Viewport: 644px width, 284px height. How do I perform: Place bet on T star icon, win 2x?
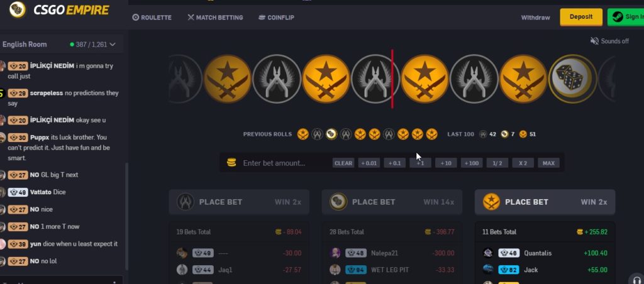point(545,202)
